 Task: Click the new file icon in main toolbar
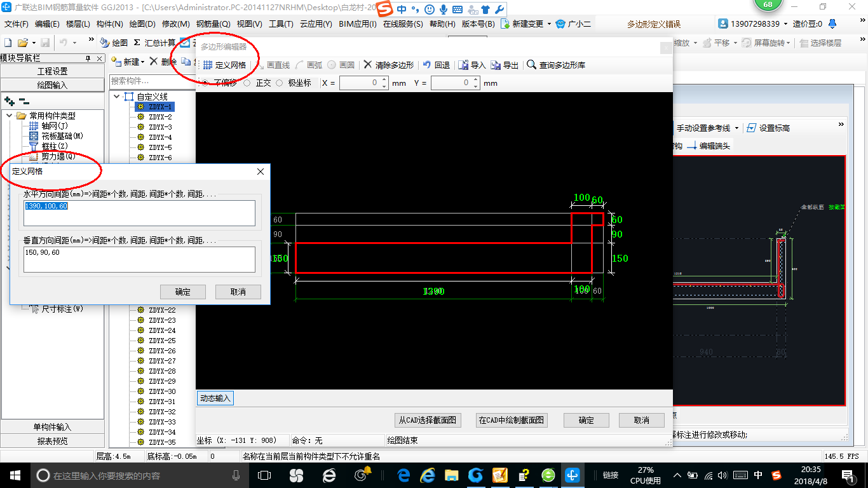click(8, 43)
